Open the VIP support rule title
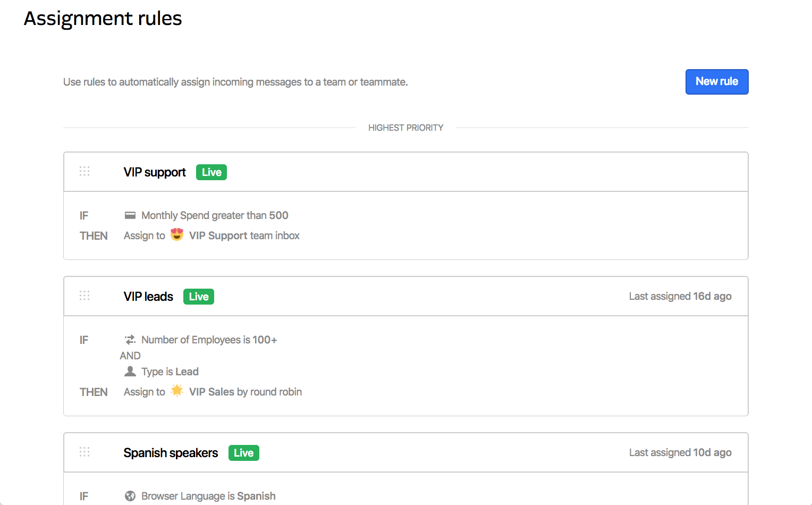The height and width of the screenshot is (505, 812). coord(155,172)
